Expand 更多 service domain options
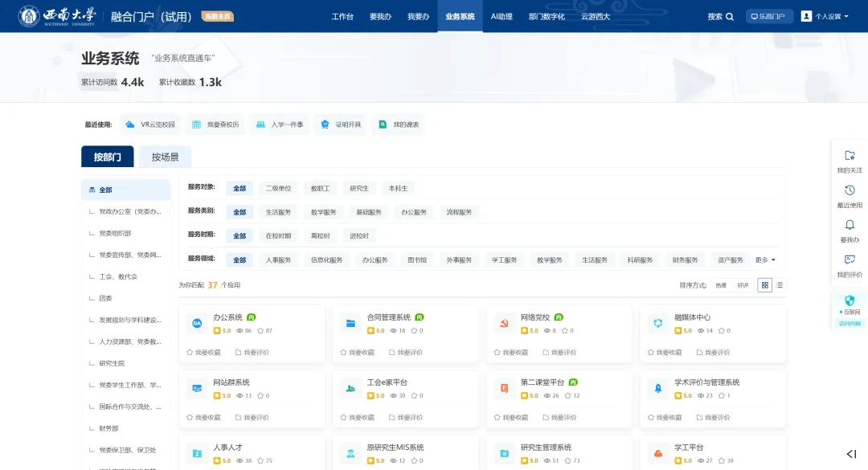This screenshot has height=470, width=868. coord(765,260)
